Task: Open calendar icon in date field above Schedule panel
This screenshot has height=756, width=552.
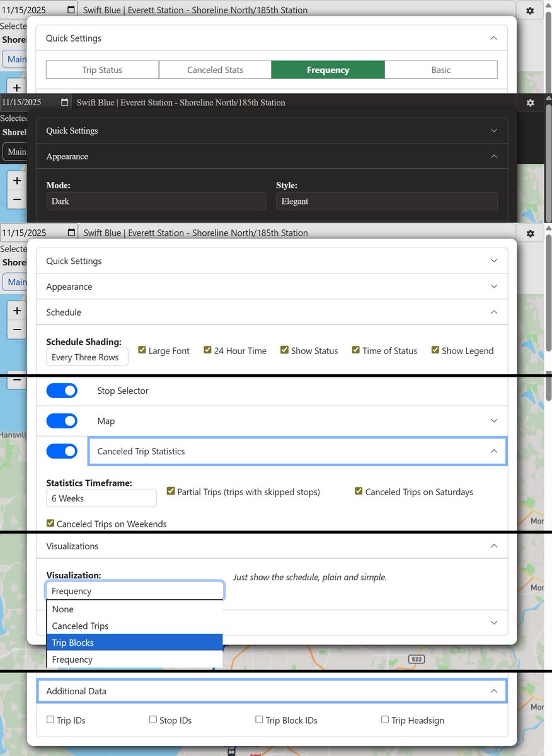Action: (x=71, y=233)
